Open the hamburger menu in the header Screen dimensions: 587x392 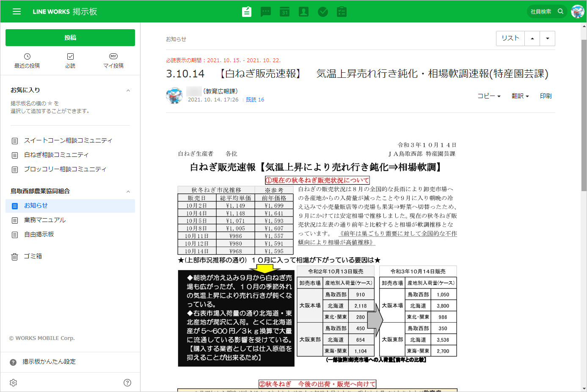17,11
